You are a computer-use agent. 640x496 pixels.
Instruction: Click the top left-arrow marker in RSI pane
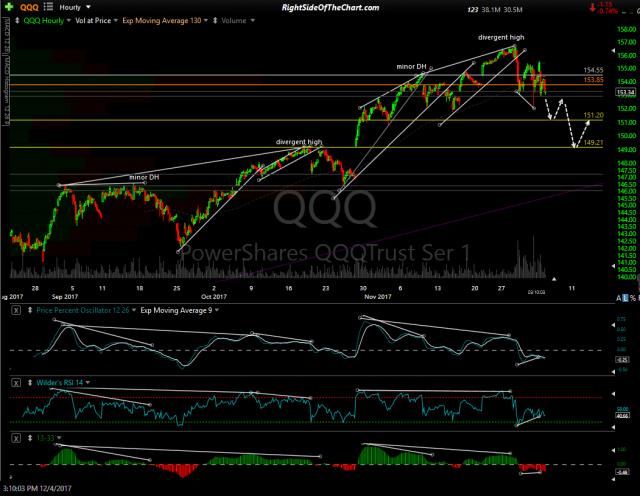click(x=613, y=394)
